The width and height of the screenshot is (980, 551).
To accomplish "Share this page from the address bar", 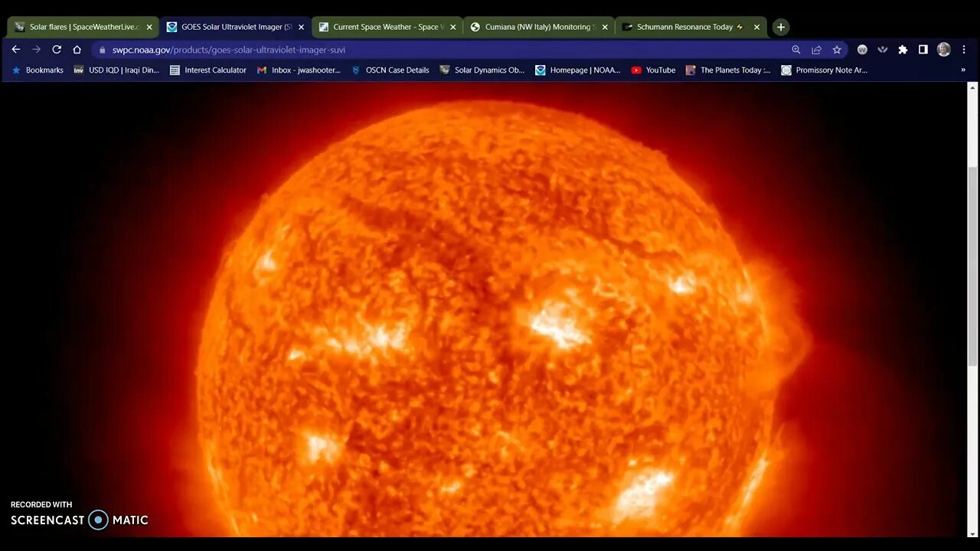I will click(816, 50).
